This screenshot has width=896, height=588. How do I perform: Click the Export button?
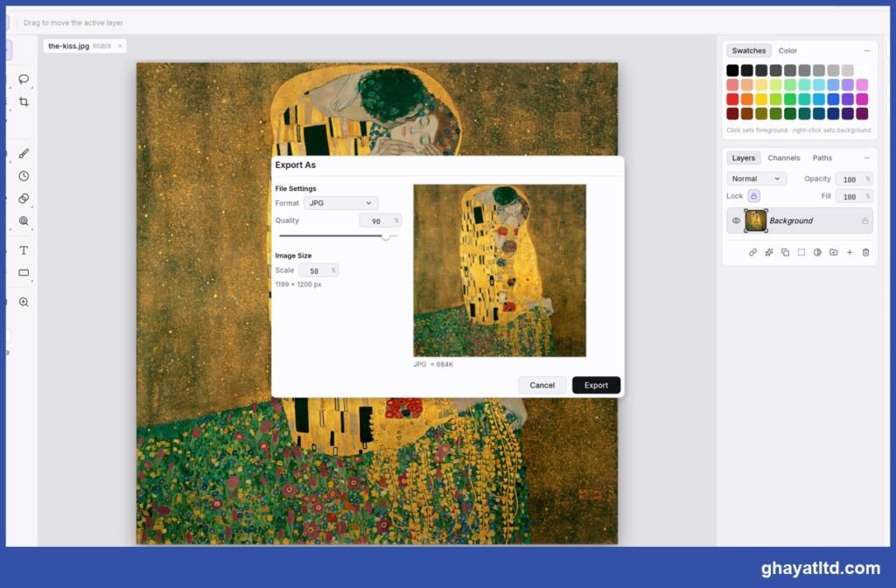(596, 385)
